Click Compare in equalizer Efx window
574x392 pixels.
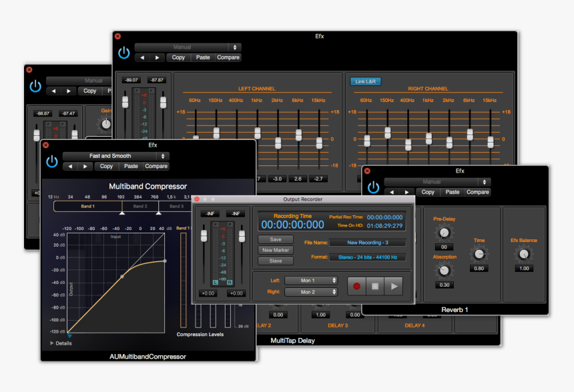(x=228, y=57)
